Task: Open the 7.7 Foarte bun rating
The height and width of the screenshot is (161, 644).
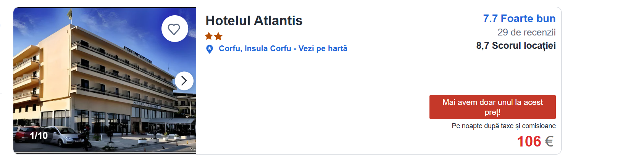Action: [519, 19]
